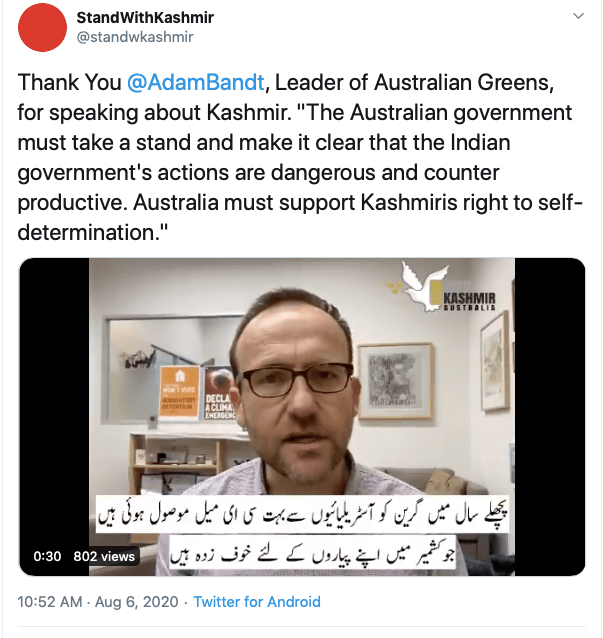The width and height of the screenshot is (603, 638).
Task: Open the tweet options chevron menu
Action: click(x=578, y=16)
